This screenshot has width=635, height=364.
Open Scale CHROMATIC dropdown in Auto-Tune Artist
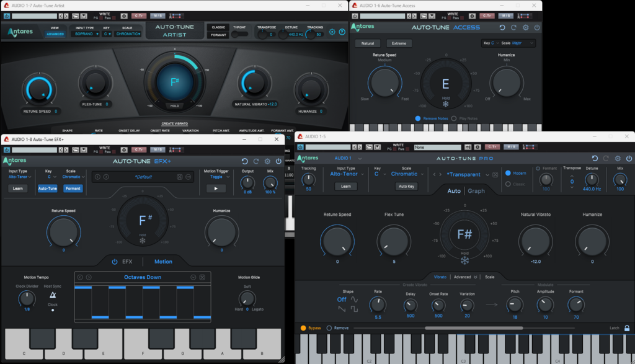pos(128,34)
